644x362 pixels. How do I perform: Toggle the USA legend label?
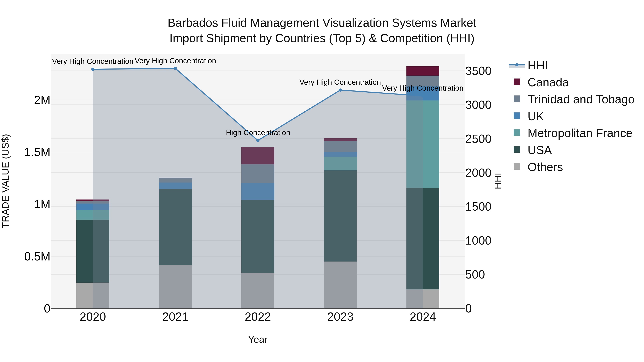[x=540, y=150]
